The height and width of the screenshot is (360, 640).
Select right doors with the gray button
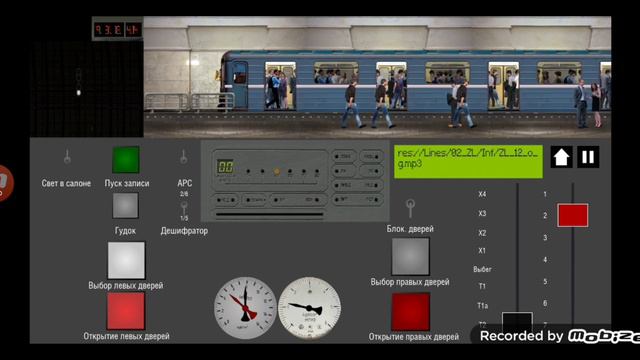tap(410, 257)
